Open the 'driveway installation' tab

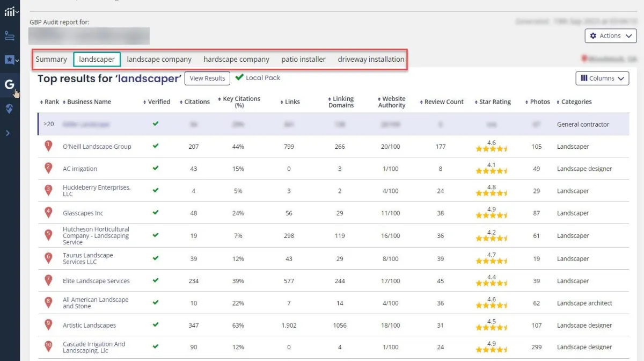[371, 60]
